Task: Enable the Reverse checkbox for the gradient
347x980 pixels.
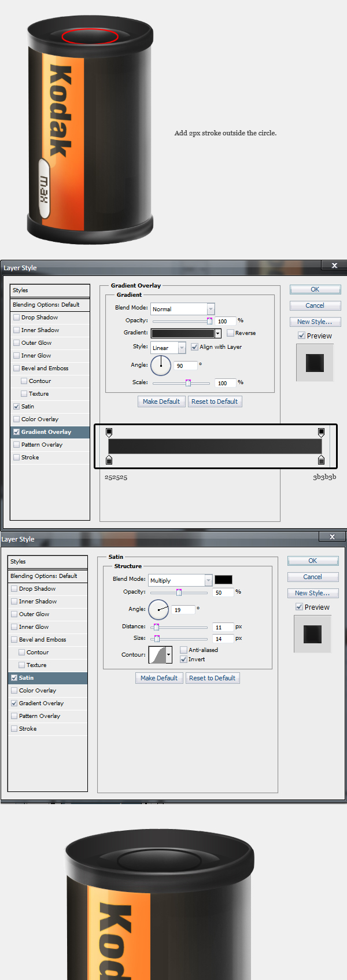Action: click(x=230, y=333)
